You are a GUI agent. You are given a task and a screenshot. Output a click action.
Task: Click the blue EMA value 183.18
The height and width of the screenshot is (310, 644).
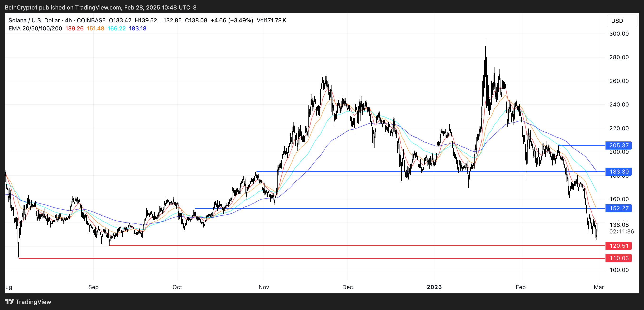[138, 29]
